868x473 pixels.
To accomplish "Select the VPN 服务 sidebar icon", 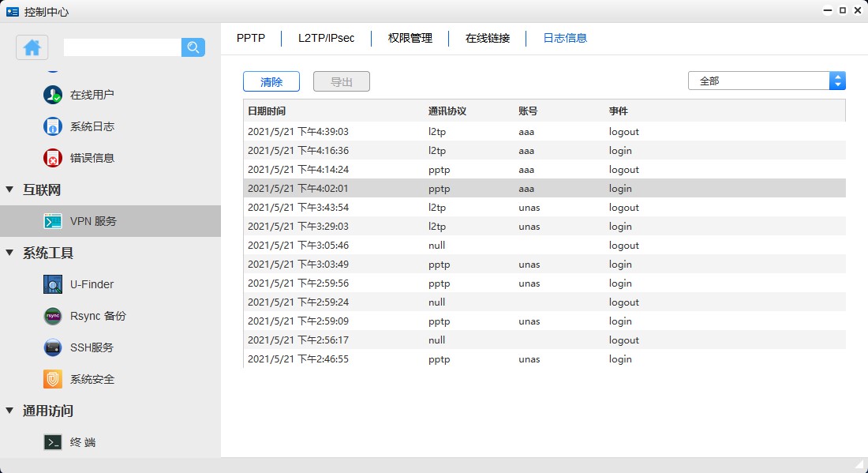I will click(54, 221).
